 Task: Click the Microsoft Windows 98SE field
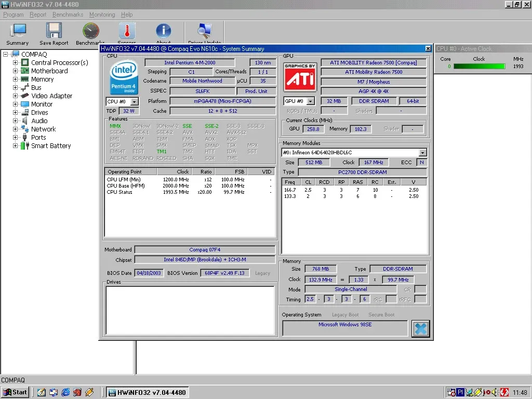point(345,328)
